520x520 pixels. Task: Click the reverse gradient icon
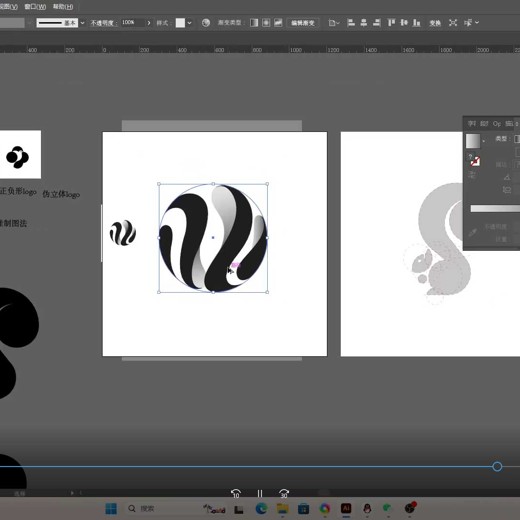[472, 174]
